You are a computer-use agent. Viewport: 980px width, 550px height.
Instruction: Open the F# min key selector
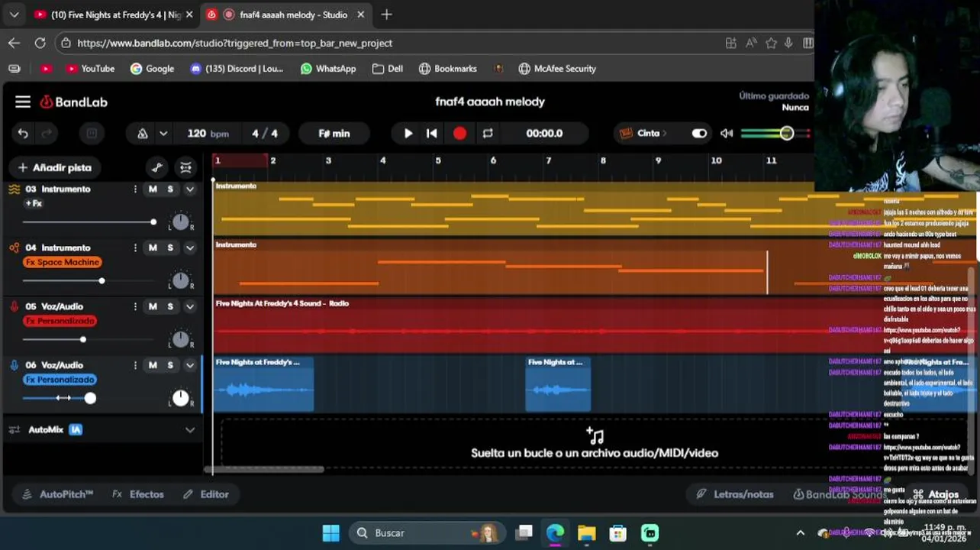pyautogui.click(x=334, y=133)
